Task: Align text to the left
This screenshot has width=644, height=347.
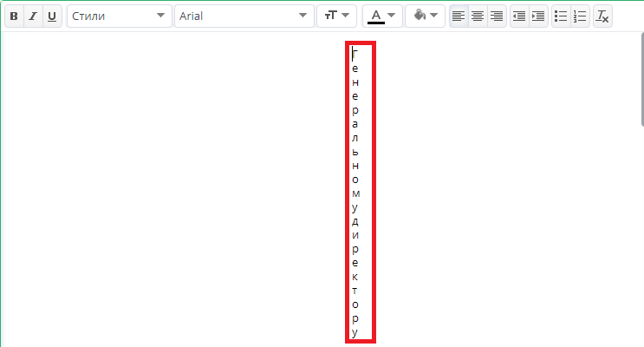Action: 459,16
